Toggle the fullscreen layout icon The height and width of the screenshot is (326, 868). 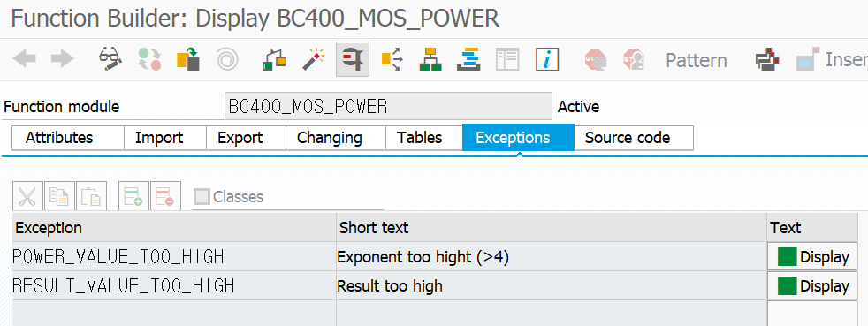pyautogui.click(x=507, y=59)
